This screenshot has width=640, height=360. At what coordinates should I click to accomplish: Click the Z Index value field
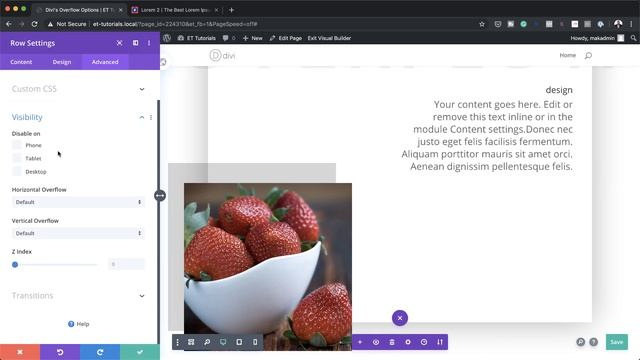click(x=126, y=264)
